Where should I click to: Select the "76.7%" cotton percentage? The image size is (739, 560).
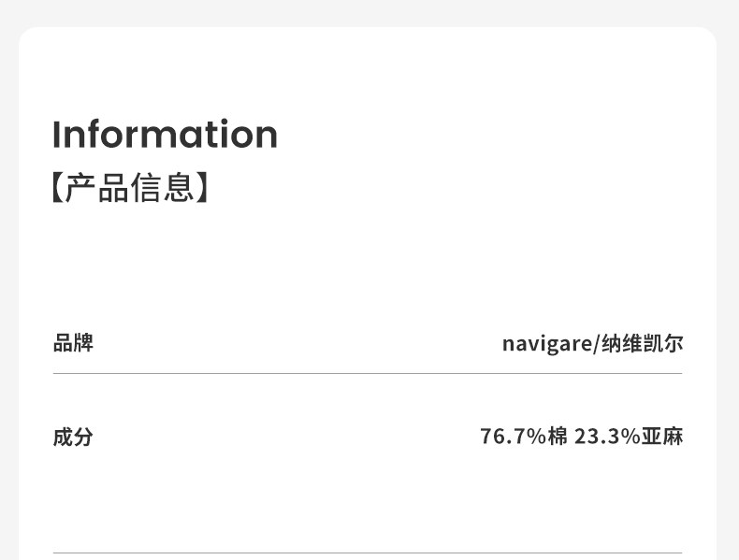pos(513,437)
